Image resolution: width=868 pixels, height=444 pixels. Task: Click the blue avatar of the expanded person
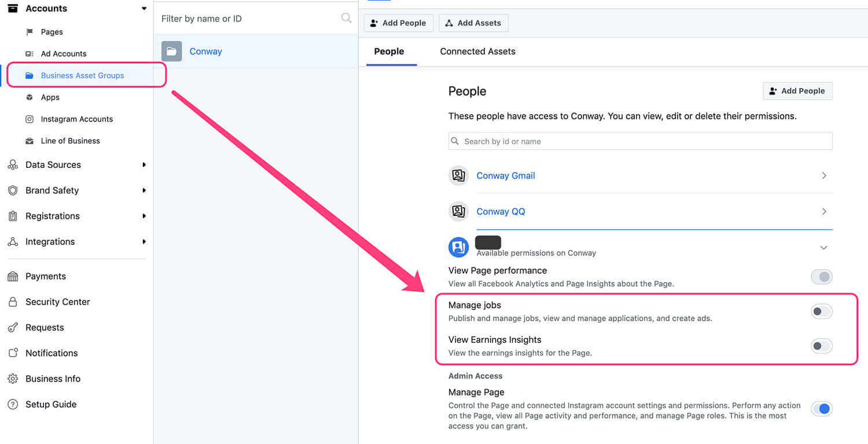458,247
